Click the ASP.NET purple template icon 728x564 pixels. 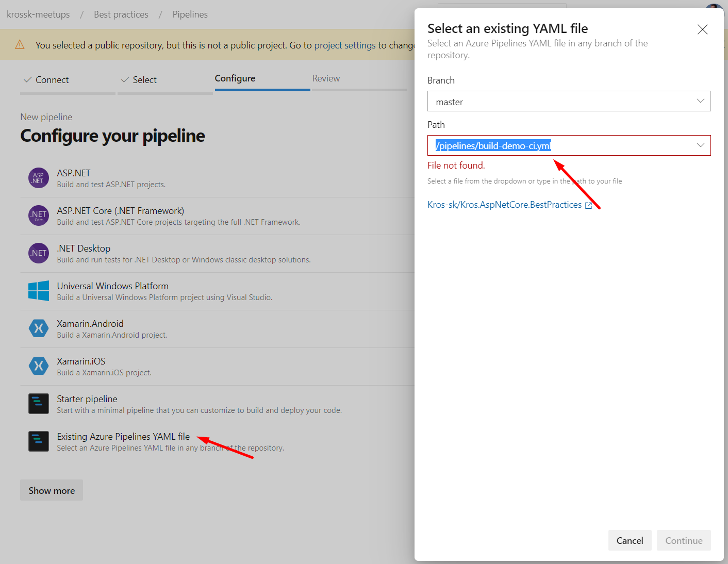point(39,178)
